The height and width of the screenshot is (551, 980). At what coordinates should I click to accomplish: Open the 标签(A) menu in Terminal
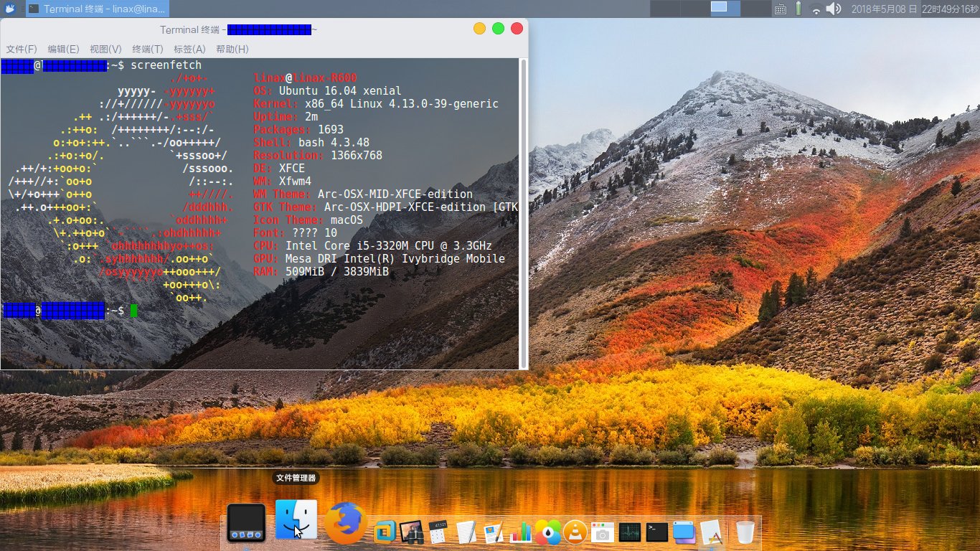(189, 49)
